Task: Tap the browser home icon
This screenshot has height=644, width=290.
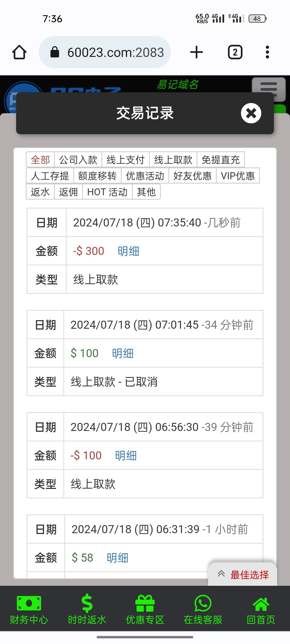Action: [x=19, y=52]
